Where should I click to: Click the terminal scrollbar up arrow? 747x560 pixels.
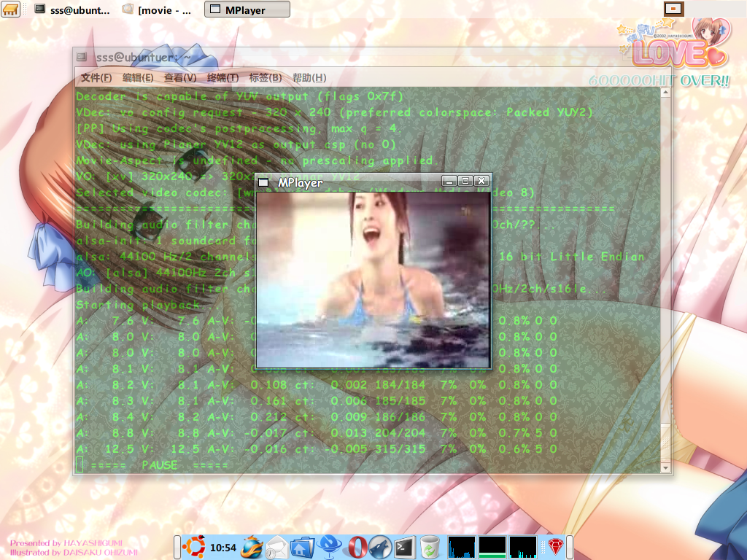click(x=665, y=93)
